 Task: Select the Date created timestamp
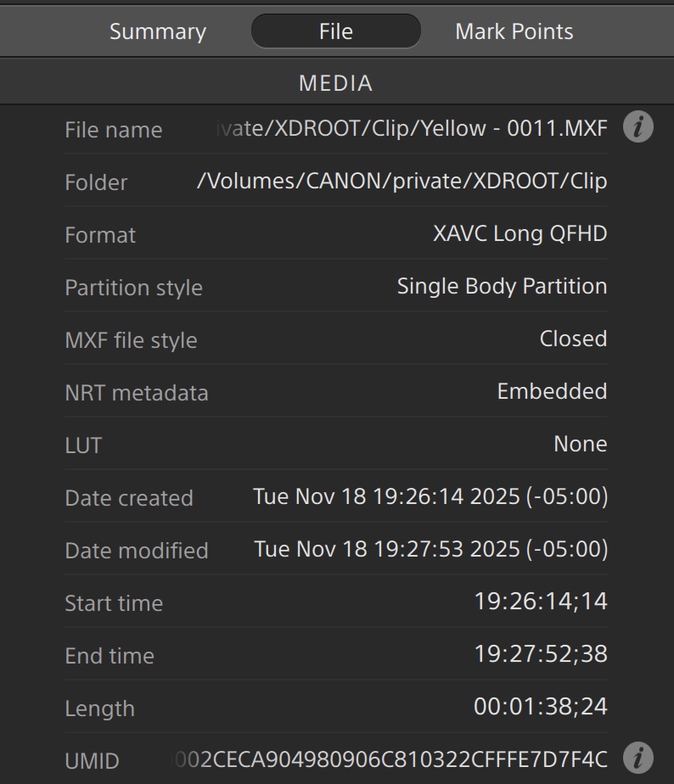tap(430, 496)
